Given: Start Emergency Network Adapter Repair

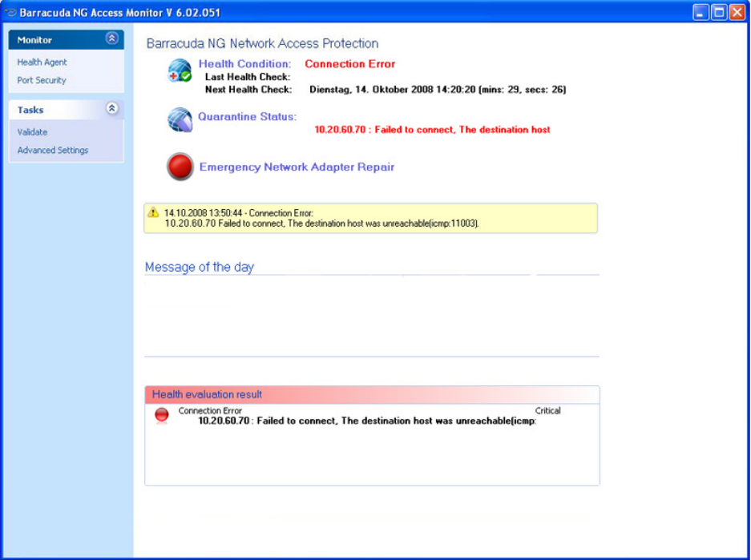Looking at the screenshot, I should (x=297, y=167).
